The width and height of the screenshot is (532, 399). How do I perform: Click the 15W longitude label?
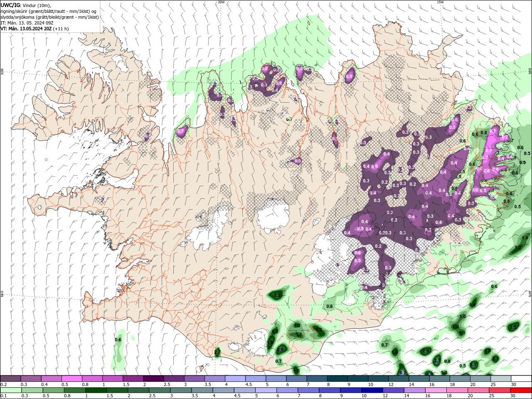click(x=440, y=2)
